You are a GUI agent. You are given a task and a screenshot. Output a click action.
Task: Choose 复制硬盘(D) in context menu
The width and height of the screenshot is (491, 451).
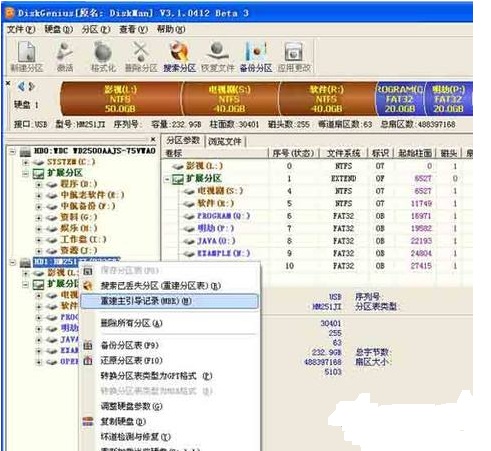tap(170, 422)
